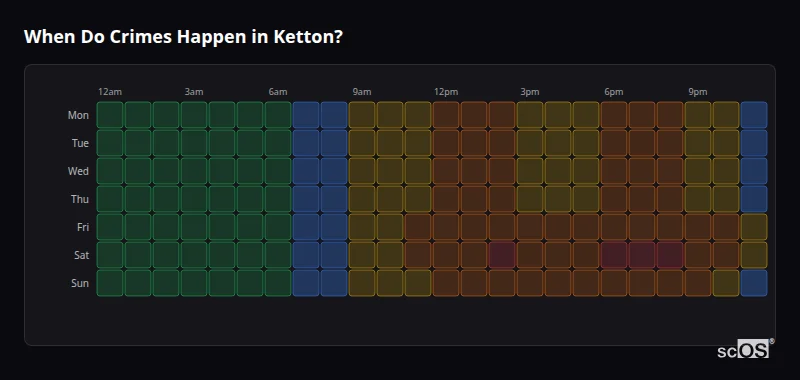Click the Wednesday 12am green cell
800x380 pixels.
pyautogui.click(x=110, y=171)
